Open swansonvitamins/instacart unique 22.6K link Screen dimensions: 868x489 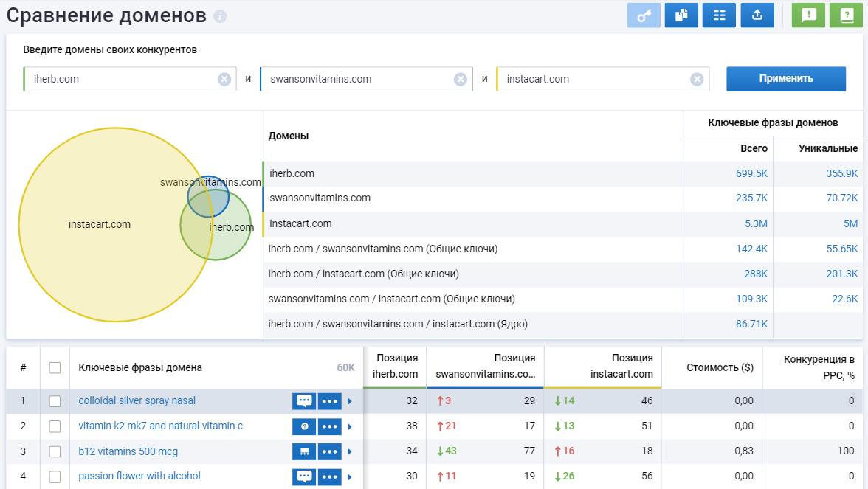[x=844, y=299]
